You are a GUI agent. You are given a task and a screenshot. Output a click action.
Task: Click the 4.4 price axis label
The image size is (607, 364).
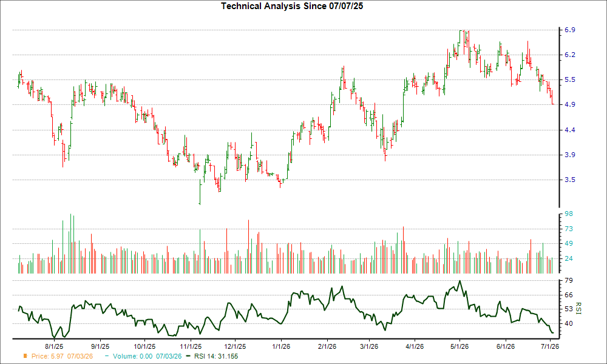tap(569, 130)
